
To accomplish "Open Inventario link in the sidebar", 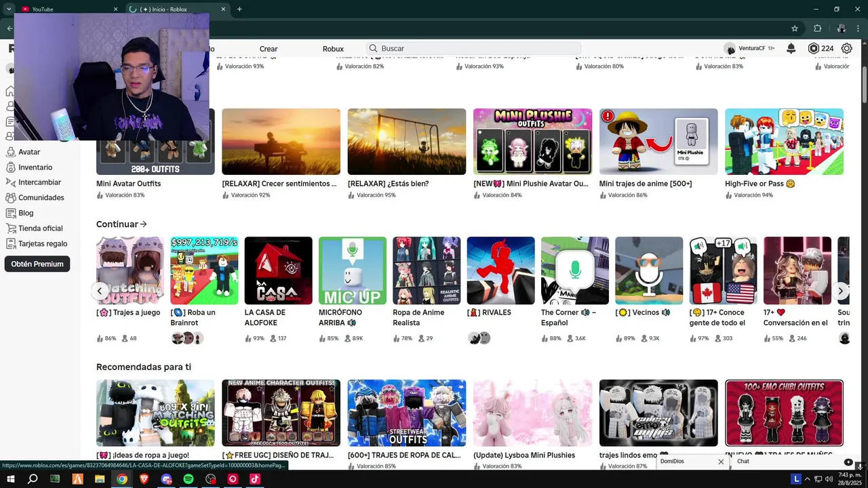I will pyautogui.click(x=35, y=167).
